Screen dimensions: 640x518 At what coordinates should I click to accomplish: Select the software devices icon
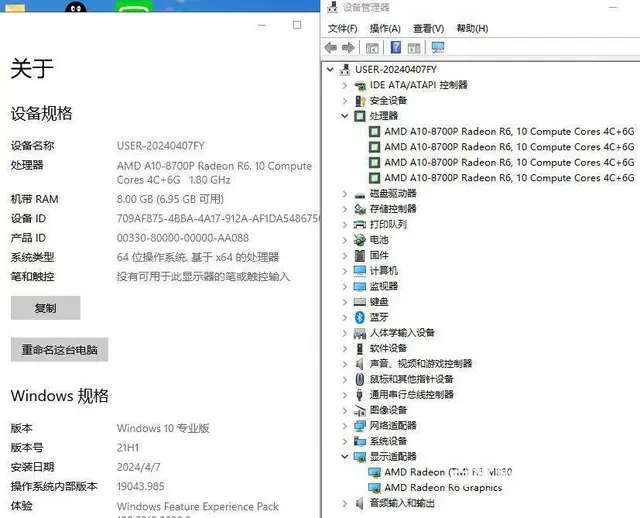coord(360,349)
